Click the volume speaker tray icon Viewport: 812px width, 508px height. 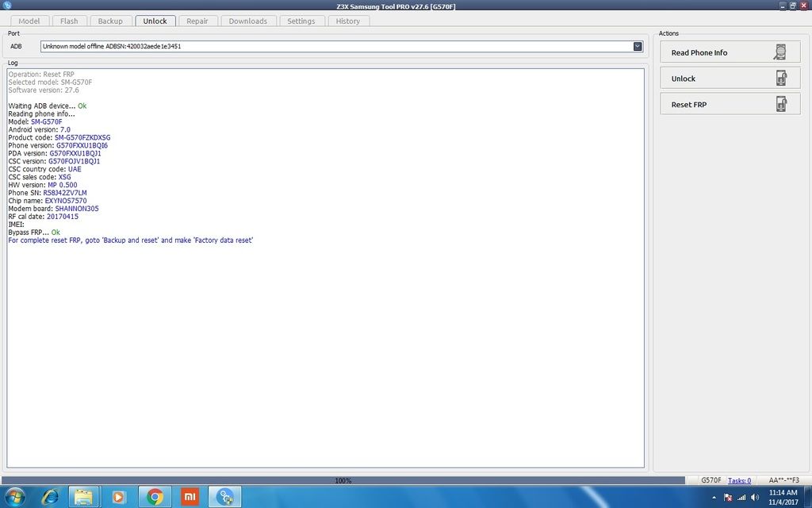click(x=754, y=498)
